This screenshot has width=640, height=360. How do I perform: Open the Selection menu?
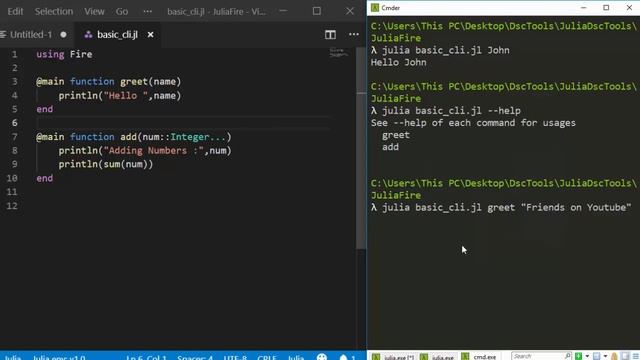click(54, 11)
